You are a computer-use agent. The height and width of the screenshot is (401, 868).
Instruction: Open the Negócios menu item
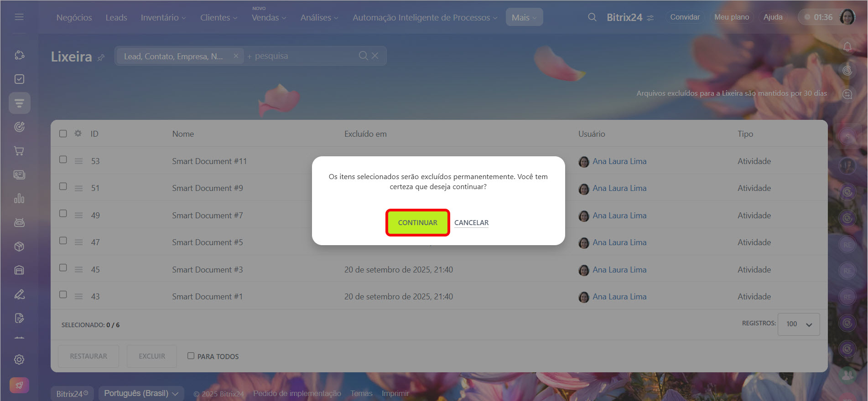[x=74, y=17]
